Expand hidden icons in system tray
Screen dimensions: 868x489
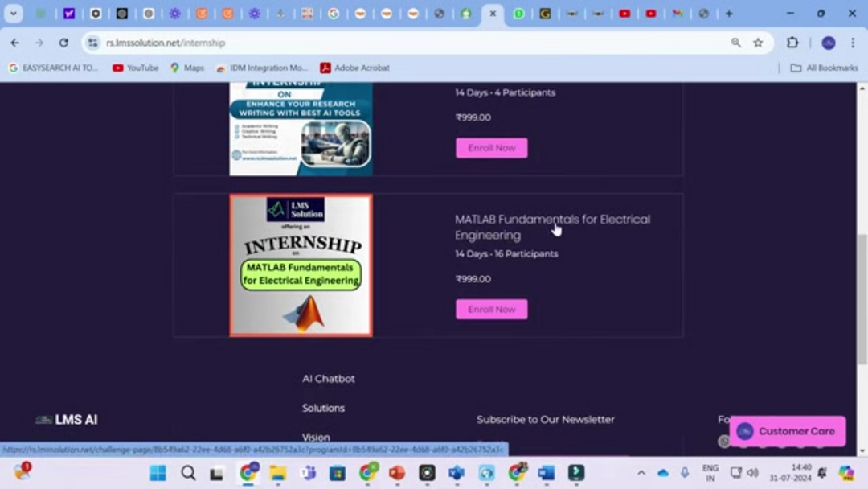click(x=641, y=473)
